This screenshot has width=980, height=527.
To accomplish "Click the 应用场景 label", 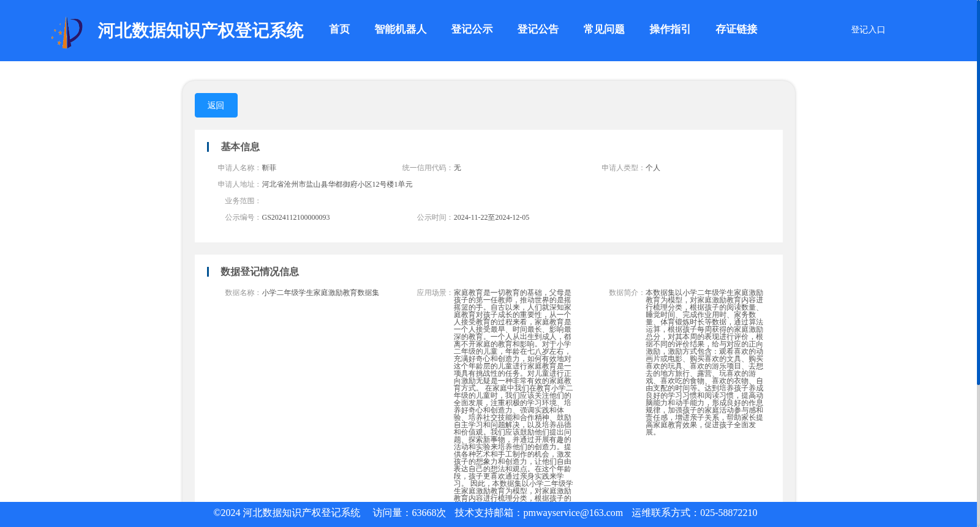I will click(435, 293).
